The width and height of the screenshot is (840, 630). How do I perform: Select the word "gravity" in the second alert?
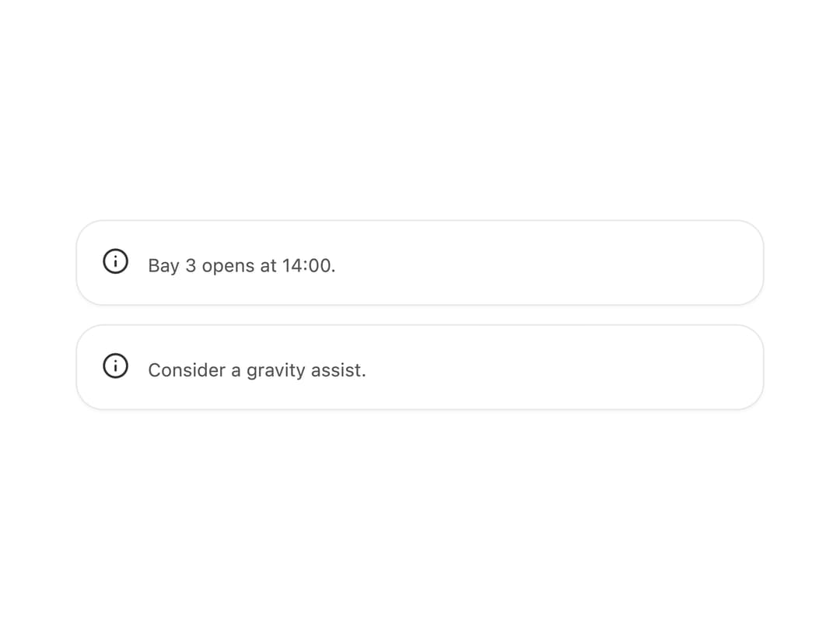click(276, 371)
